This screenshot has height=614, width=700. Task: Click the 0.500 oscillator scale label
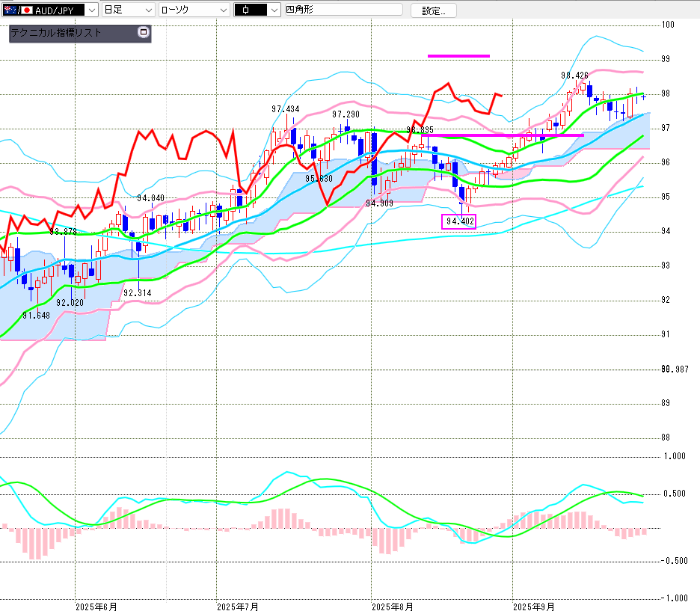pyautogui.click(x=675, y=494)
